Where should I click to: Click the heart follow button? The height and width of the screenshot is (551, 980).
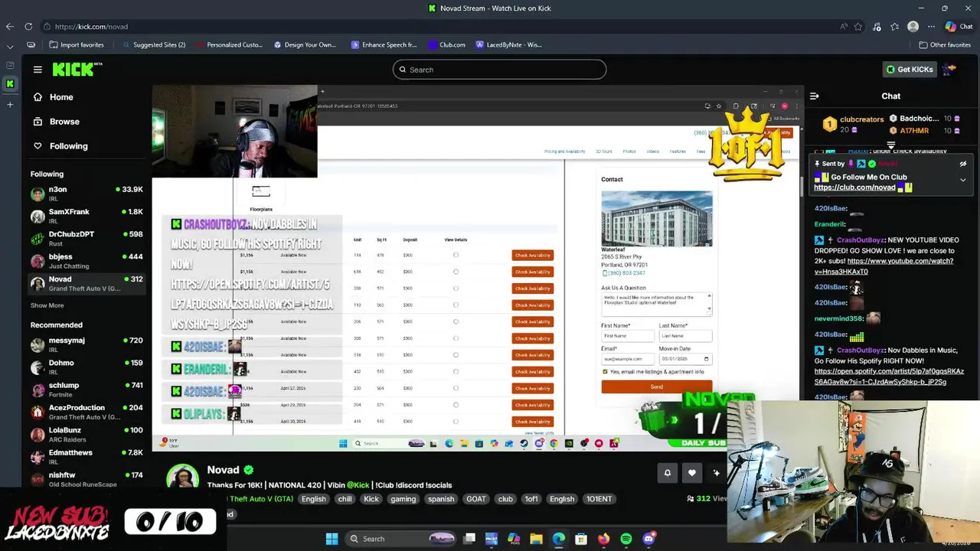point(692,473)
